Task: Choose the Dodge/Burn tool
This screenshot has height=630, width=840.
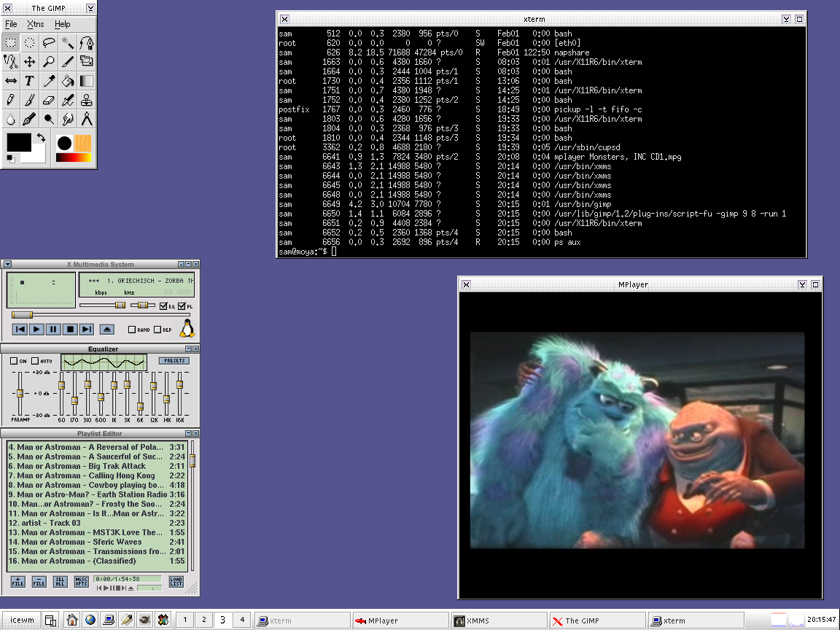Action: click(x=49, y=119)
